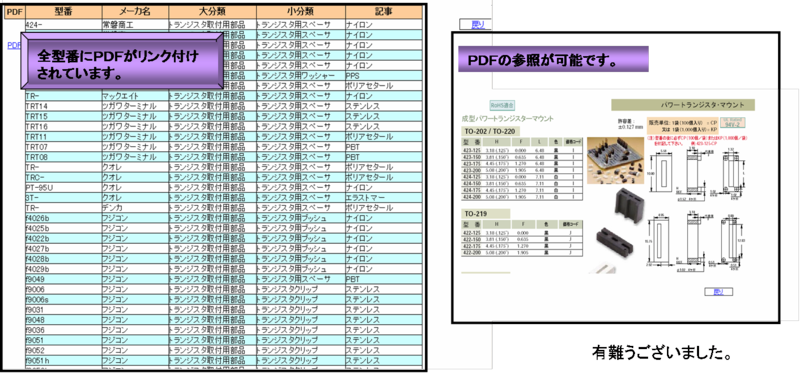Select model number f9048
Image resolution: width=800 pixels, height=373 pixels.
coord(63,320)
